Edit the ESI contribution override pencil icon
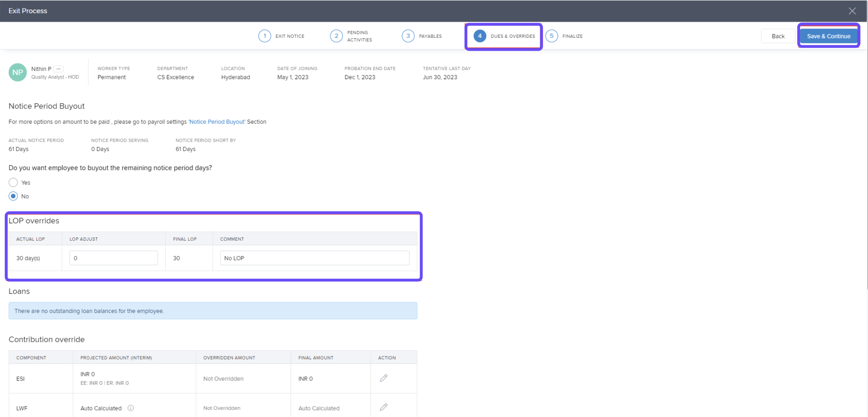This screenshot has width=868, height=417. pyautogui.click(x=383, y=378)
